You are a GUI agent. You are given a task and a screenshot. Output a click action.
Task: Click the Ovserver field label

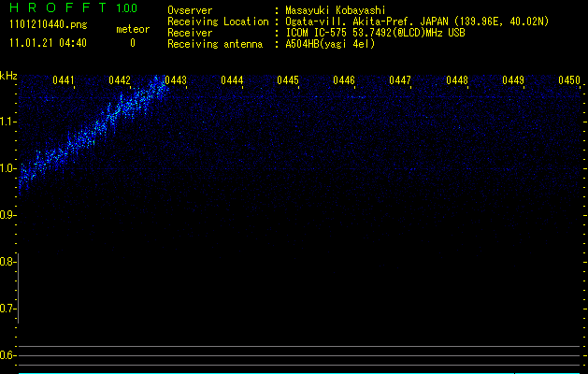tap(190, 10)
